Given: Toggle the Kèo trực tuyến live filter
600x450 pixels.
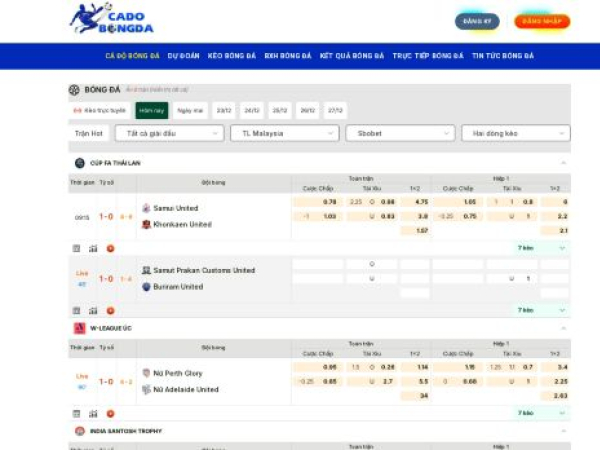Looking at the screenshot, I should tap(100, 110).
